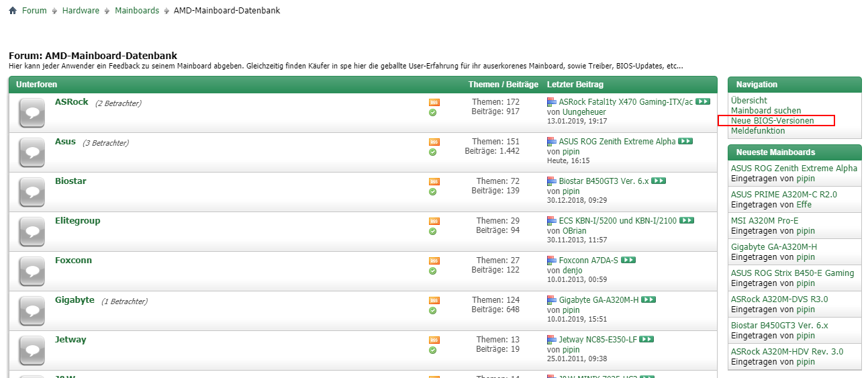Screen dimensions: 868x378
Task: Open the Biostar forum speech bubble icon
Action: [32, 192]
